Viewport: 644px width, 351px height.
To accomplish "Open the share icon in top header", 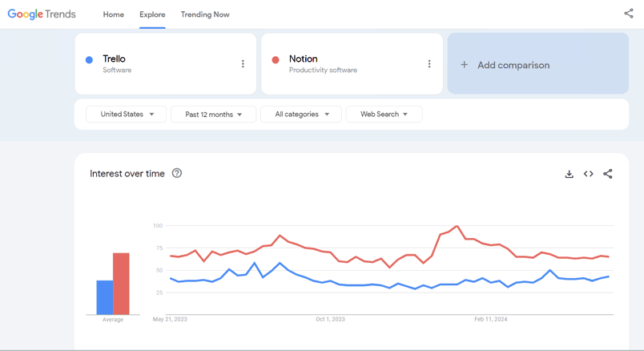I will (629, 14).
